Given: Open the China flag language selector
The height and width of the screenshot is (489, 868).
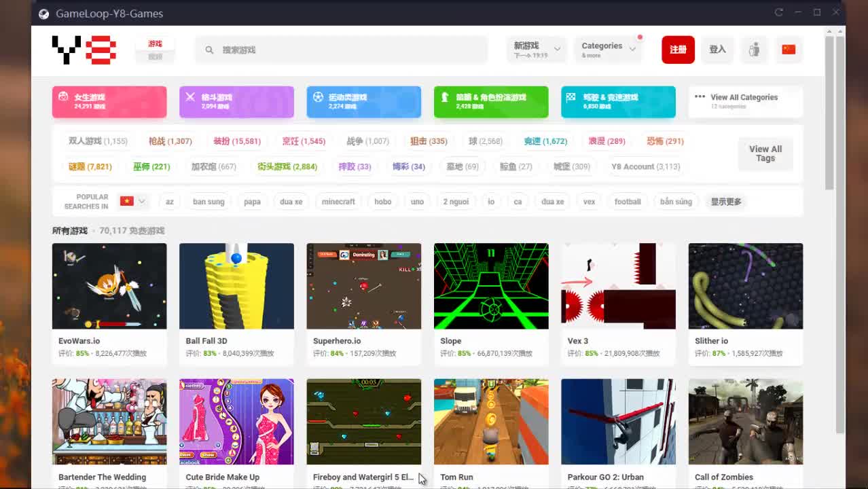Looking at the screenshot, I should coord(789,50).
